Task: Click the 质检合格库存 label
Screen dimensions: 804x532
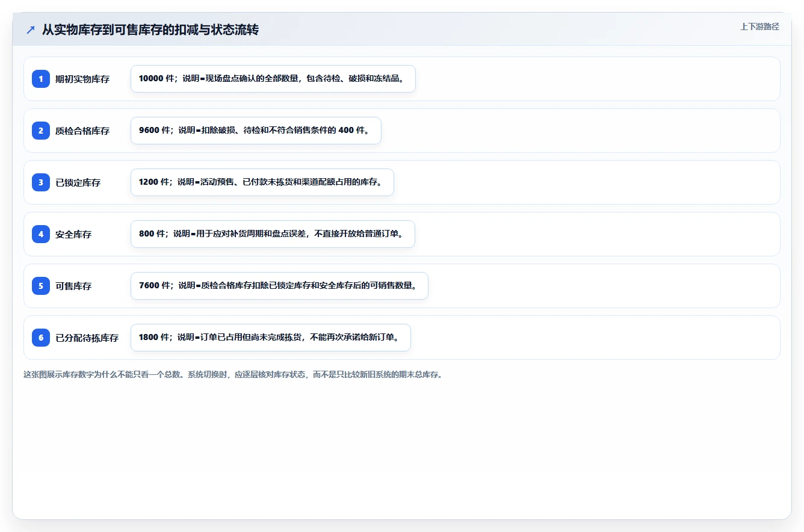Action: point(82,131)
